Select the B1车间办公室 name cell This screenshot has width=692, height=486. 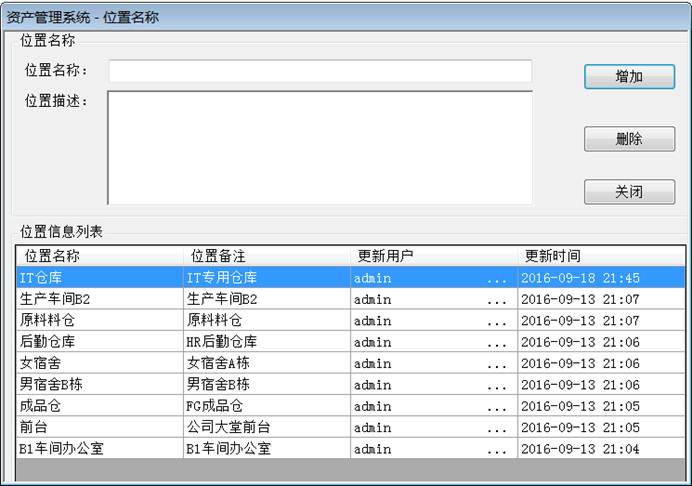pyautogui.click(x=100, y=448)
